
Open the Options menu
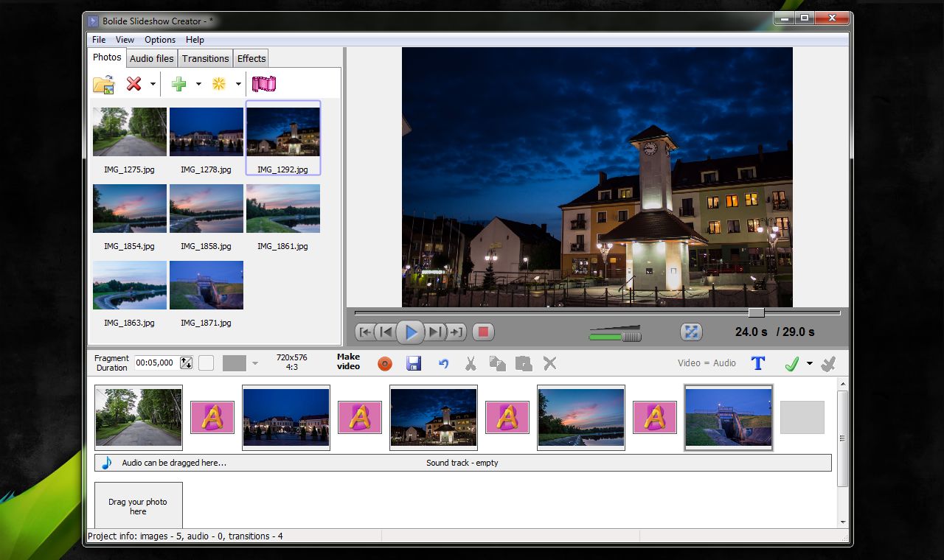coord(159,40)
